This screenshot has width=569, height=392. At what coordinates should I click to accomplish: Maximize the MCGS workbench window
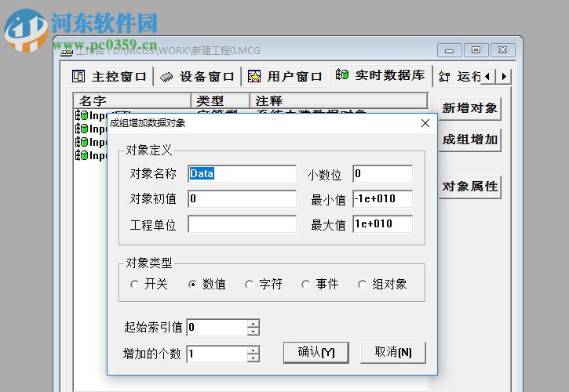(476, 50)
